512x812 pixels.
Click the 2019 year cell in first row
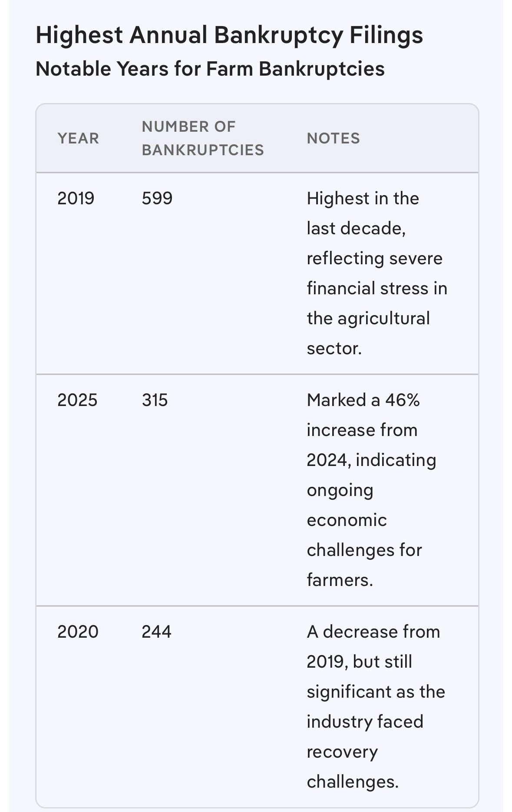point(76,198)
